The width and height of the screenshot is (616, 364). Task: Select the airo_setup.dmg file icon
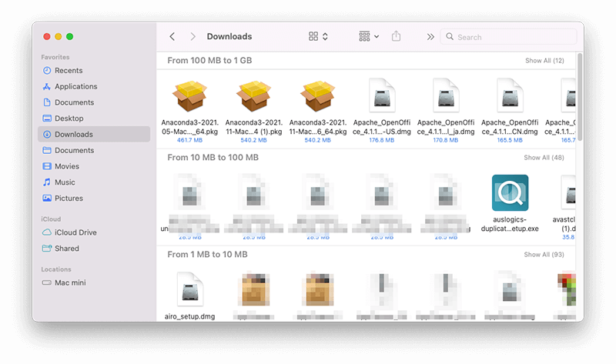(x=189, y=289)
